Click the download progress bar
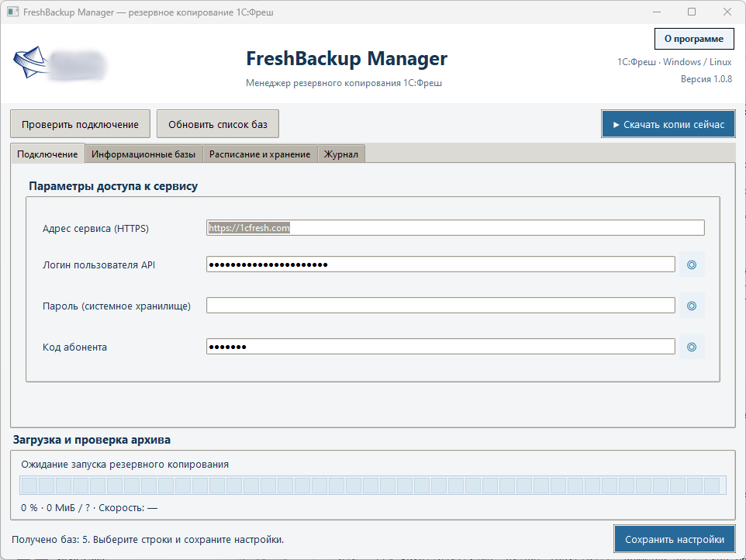The width and height of the screenshot is (746, 560). point(373,486)
